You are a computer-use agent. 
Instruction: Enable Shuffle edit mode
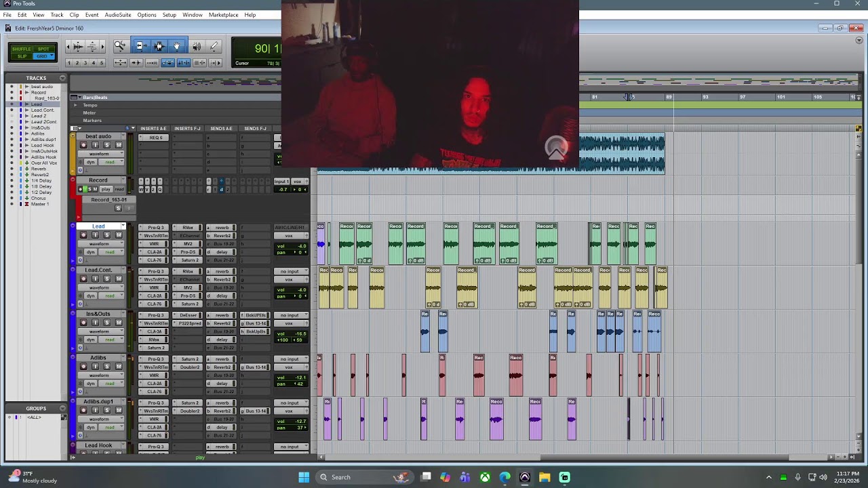coord(22,49)
